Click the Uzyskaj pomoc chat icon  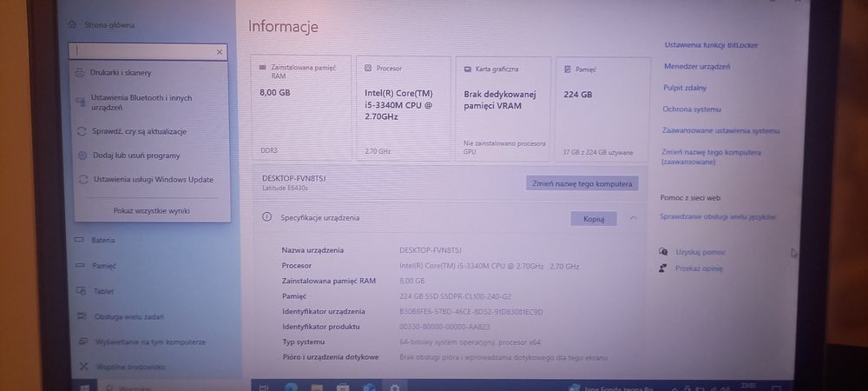tap(663, 251)
